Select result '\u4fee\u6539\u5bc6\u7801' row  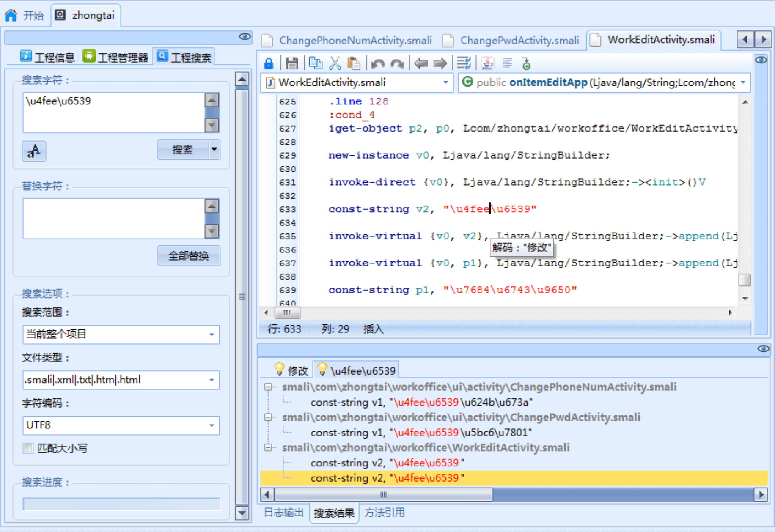[x=421, y=433]
